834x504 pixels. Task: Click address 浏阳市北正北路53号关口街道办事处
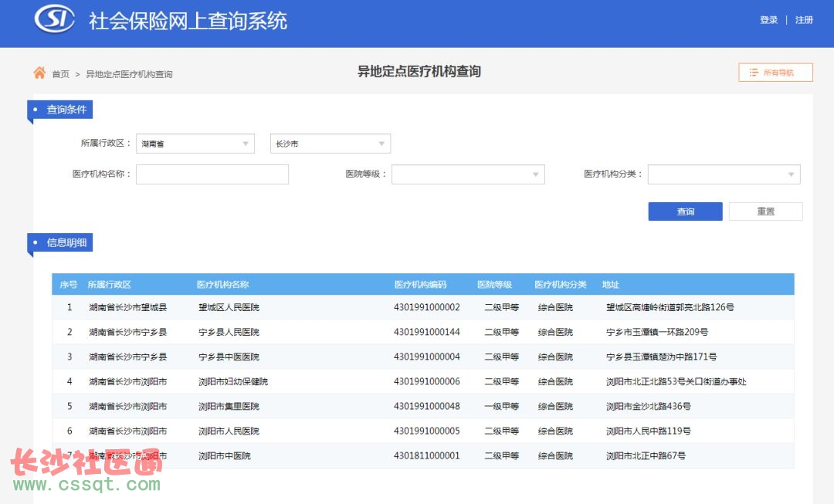(676, 382)
